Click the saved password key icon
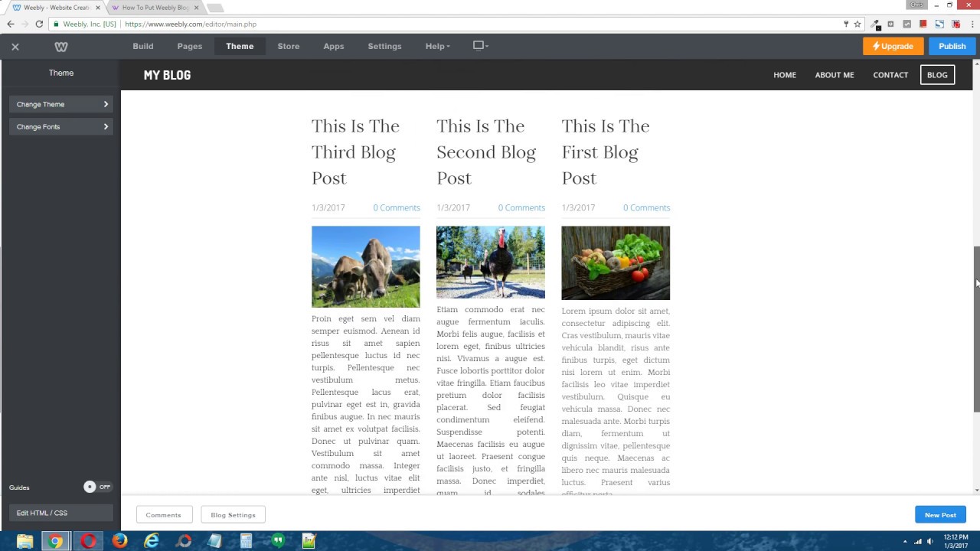The height and width of the screenshot is (551, 980). (846, 24)
